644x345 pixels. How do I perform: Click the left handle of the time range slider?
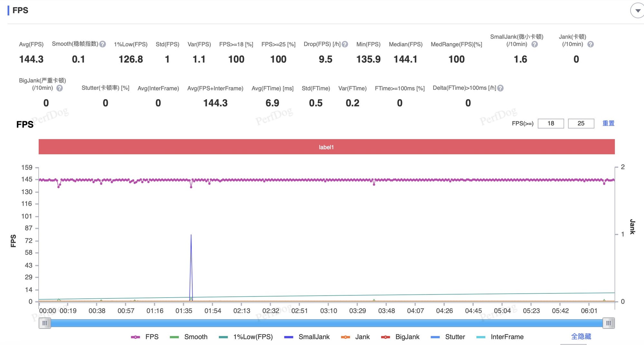[x=45, y=323]
